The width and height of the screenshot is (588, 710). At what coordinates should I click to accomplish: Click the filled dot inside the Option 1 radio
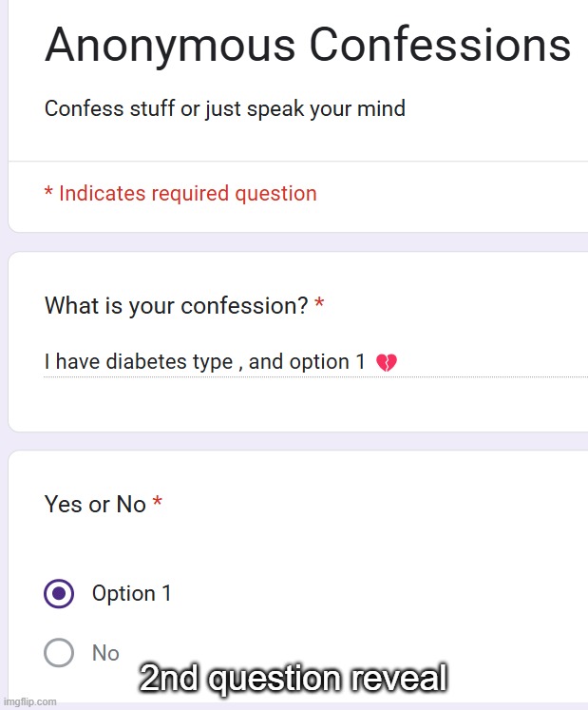(x=59, y=594)
